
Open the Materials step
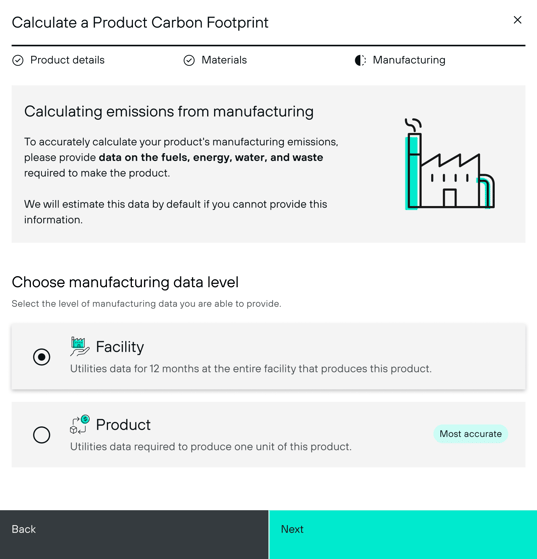click(224, 60)
